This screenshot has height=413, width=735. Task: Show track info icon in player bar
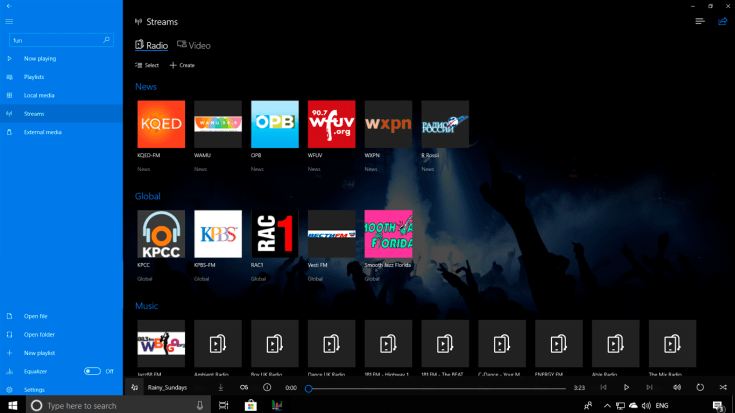[267, 387]
